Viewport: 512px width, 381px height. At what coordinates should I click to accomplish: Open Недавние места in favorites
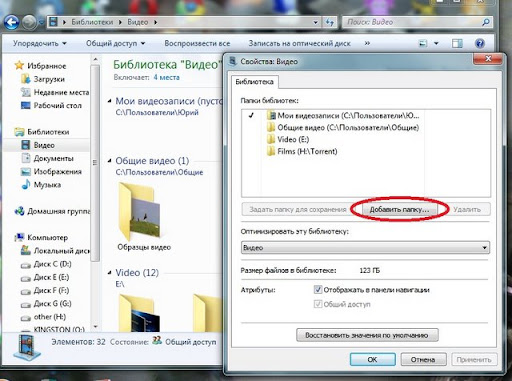tap(55, 92)
